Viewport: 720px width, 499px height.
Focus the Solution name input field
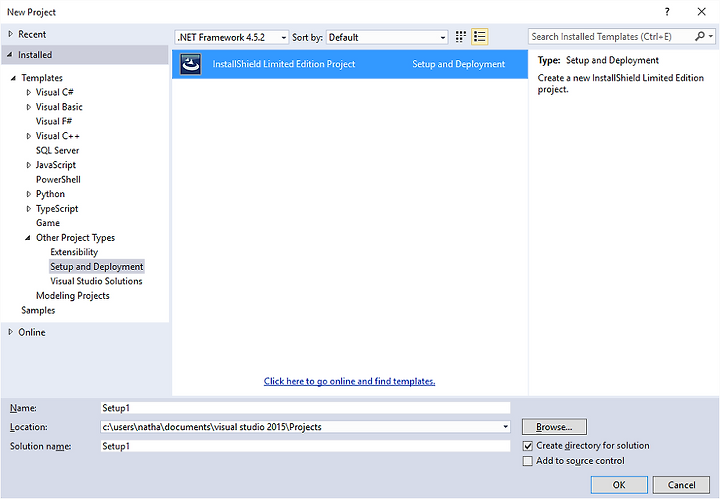[x=305, y=446]
